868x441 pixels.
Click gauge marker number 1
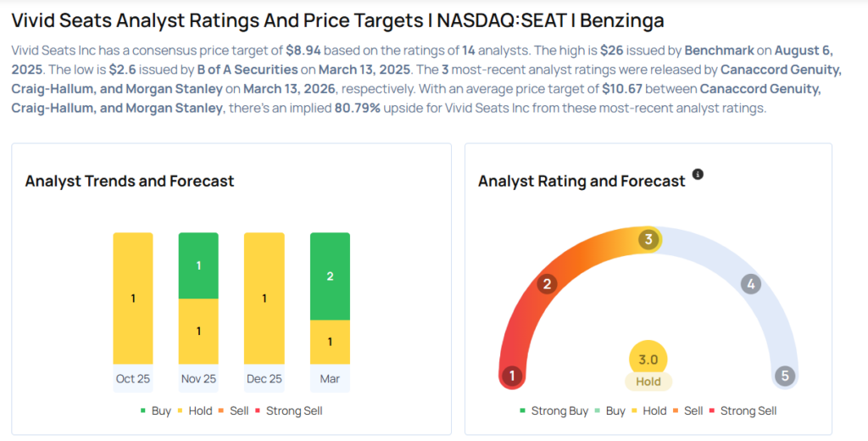(512, 376)
